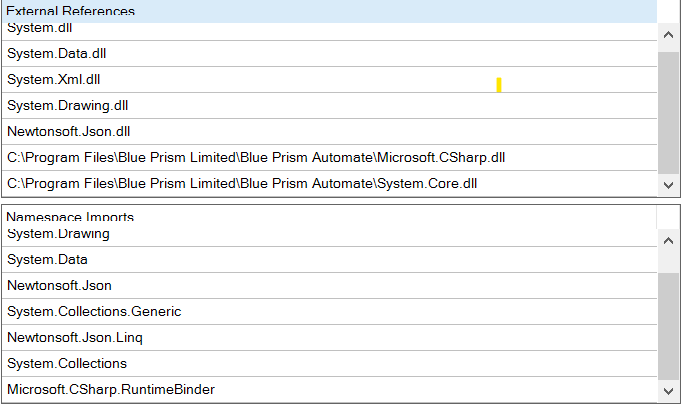
Task: Select the Microsoft.CSharp.RuntimeBinder import row
Action: click(329, 390)
